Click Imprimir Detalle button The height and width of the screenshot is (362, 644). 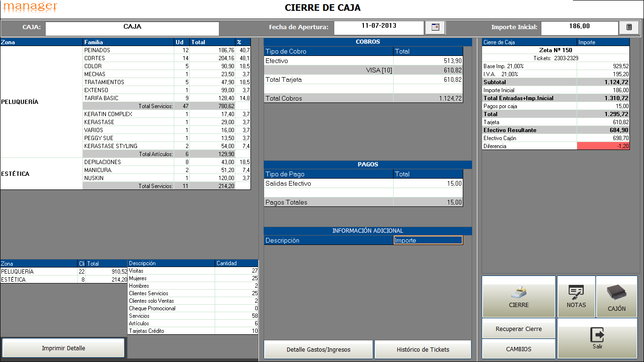[x=64, y=348]
